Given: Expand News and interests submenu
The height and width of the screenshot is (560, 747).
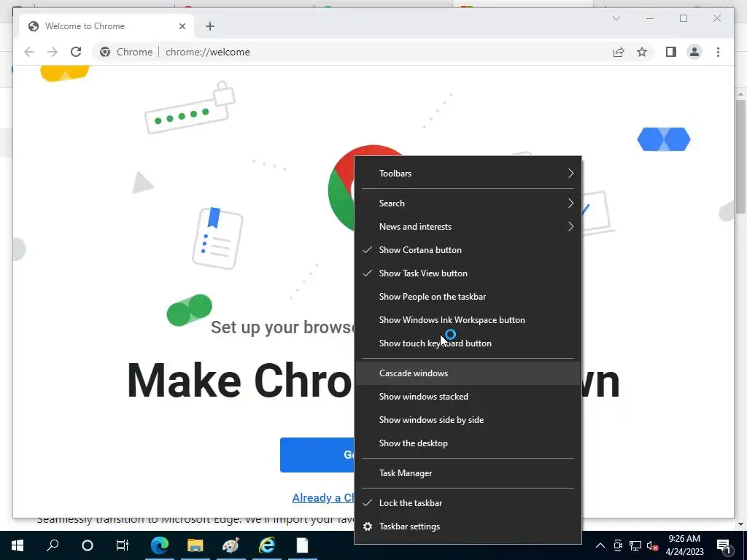Looking at the screenshot, I should (468, 227).
